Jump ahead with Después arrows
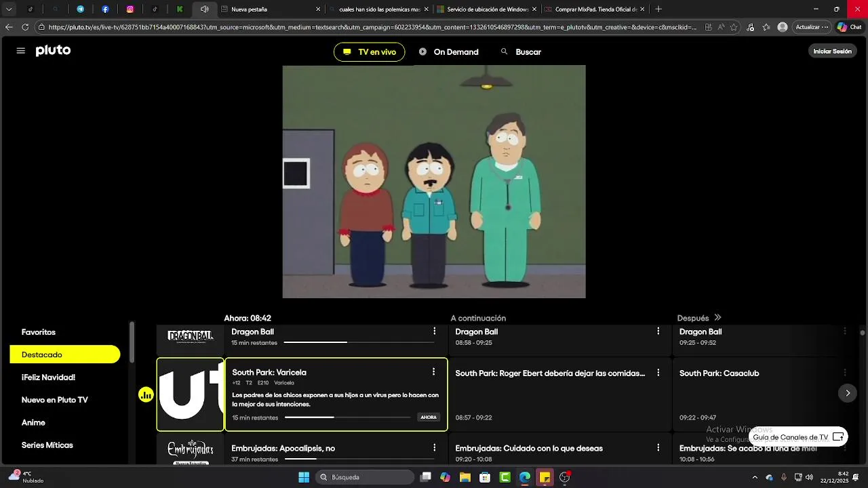This screenshot has height=488, width=868. [717, 318]
